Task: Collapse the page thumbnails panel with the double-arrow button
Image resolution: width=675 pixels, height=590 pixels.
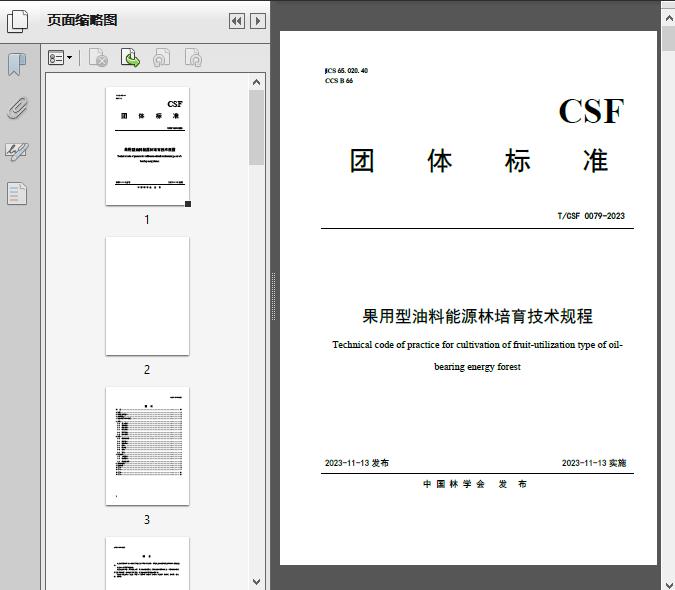Action: click(237, 21)
